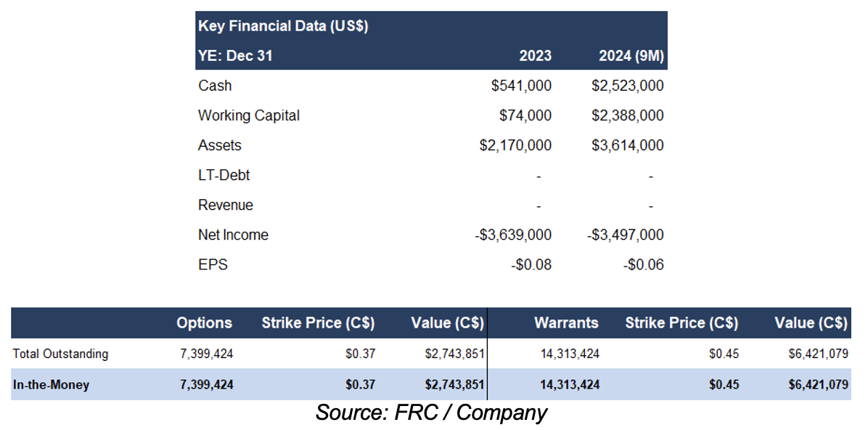Viewport: 868px width, 430px height.
Task: Select the Options column header
Action: [x=204, y=323]
